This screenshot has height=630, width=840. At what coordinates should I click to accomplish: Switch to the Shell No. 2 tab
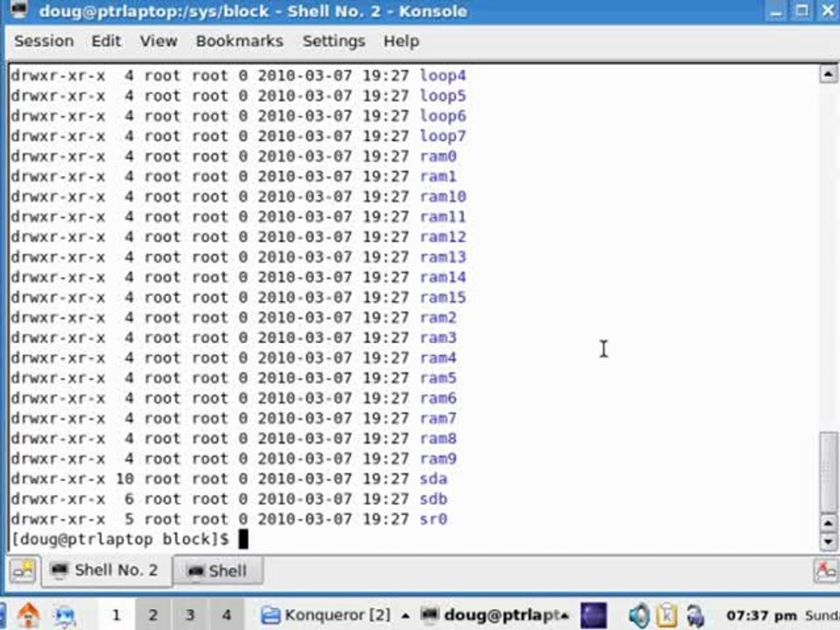[106, 570]
